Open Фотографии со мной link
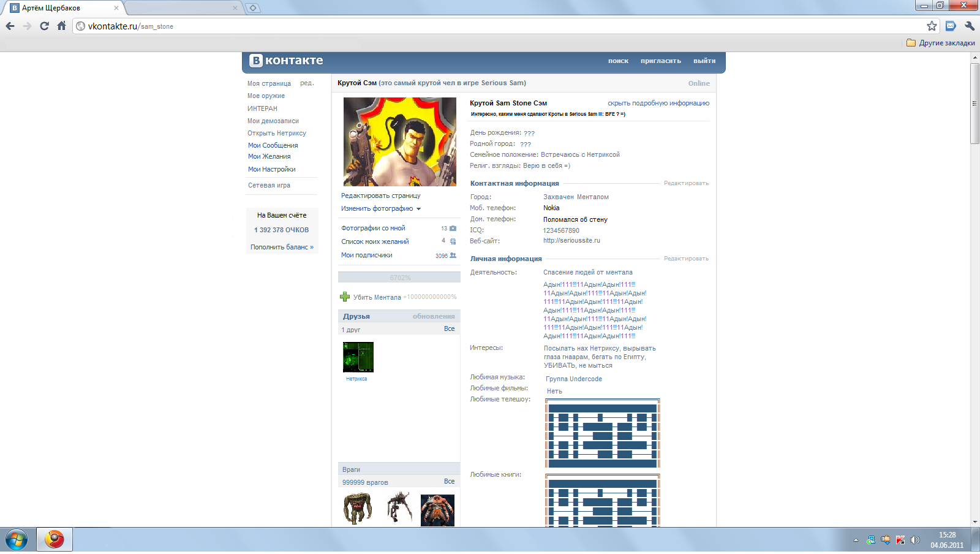980x554 pixels. click(x=373, y=228)
